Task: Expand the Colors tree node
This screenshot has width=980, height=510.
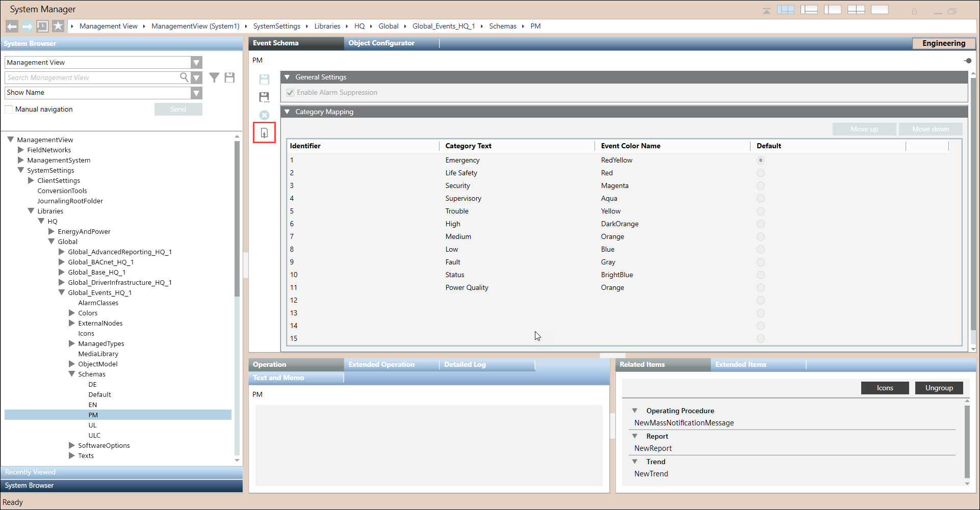Action: click(72, 313)
